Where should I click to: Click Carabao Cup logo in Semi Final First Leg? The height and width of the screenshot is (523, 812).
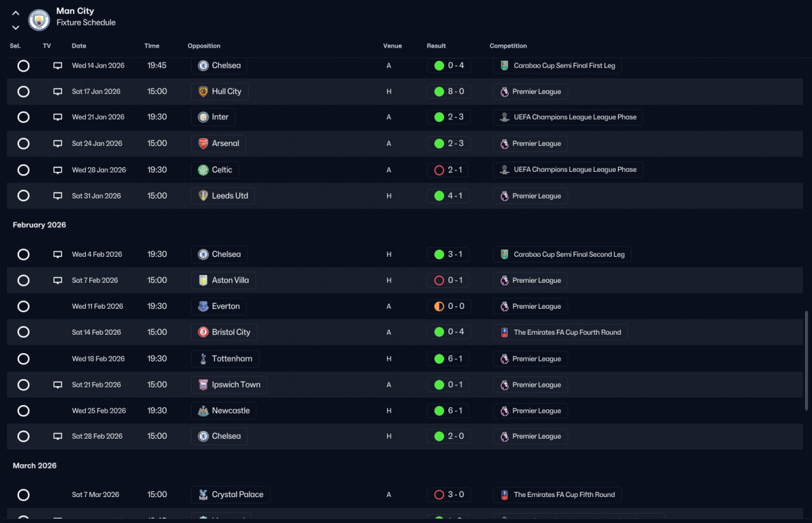504,65
